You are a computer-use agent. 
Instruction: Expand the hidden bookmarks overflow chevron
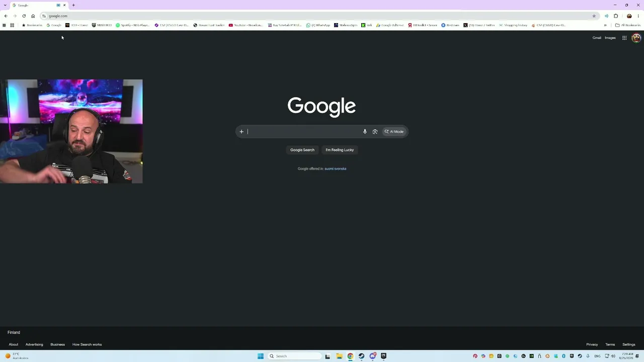605,25
